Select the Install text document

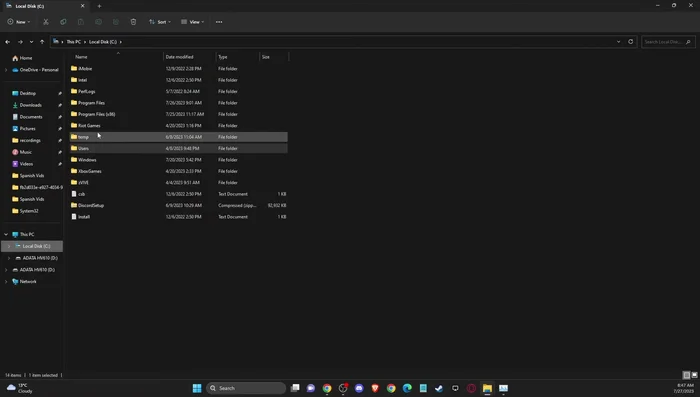click(x=179, y=217)
